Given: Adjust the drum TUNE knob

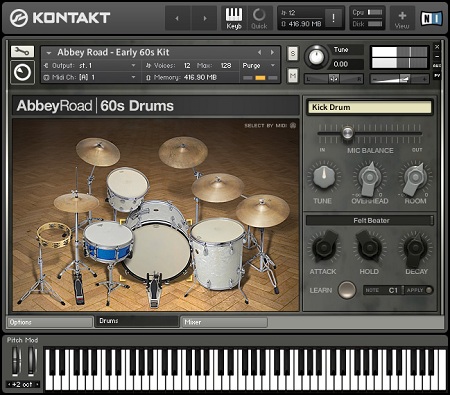Looking at the screenshot, I should pyautogui.click(x=323, y=176).
